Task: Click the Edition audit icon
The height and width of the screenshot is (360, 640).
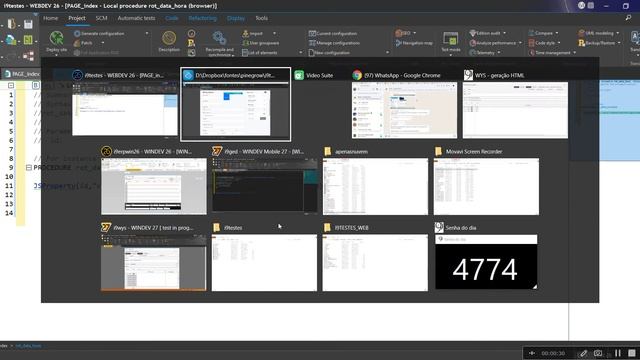Action: 473,33
